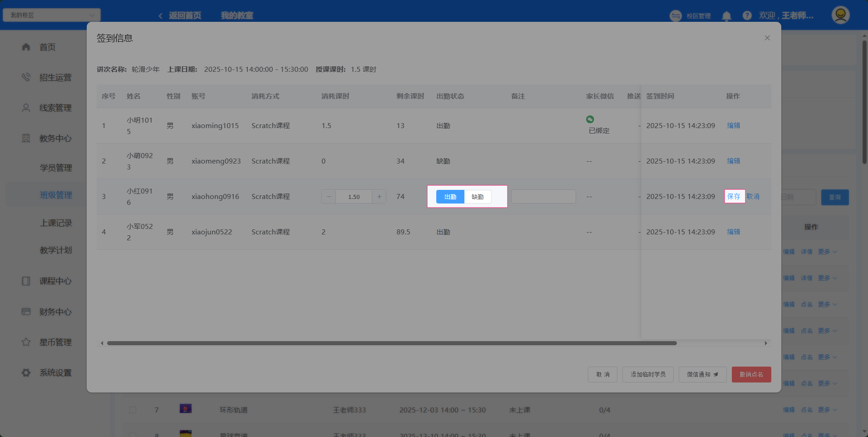868x437 pixels.
Task: Send a 微信通知 notification
Action: (702, 374)
